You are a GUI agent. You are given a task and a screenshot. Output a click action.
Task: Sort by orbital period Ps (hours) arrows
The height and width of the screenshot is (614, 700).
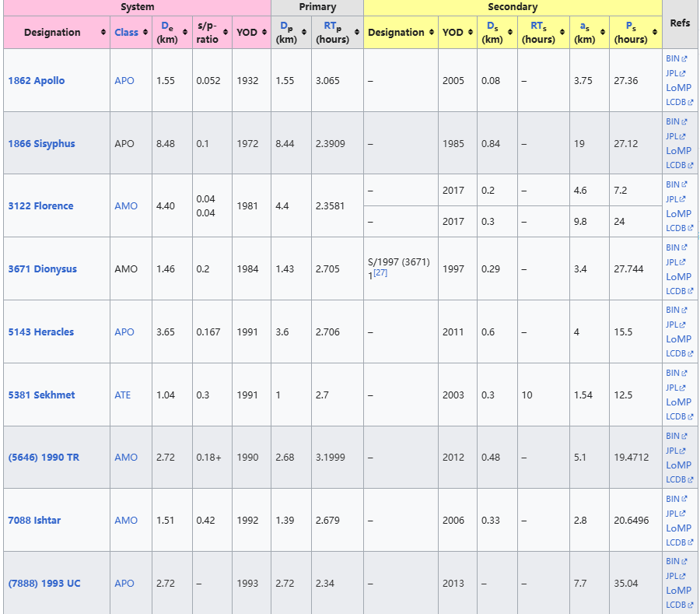tap(655, 33)
